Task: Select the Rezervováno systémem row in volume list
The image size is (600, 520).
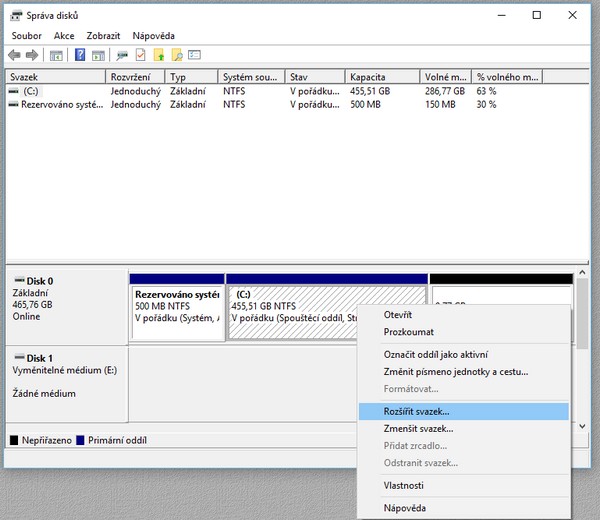Action: pyautogui.click(x=60, y=104)
